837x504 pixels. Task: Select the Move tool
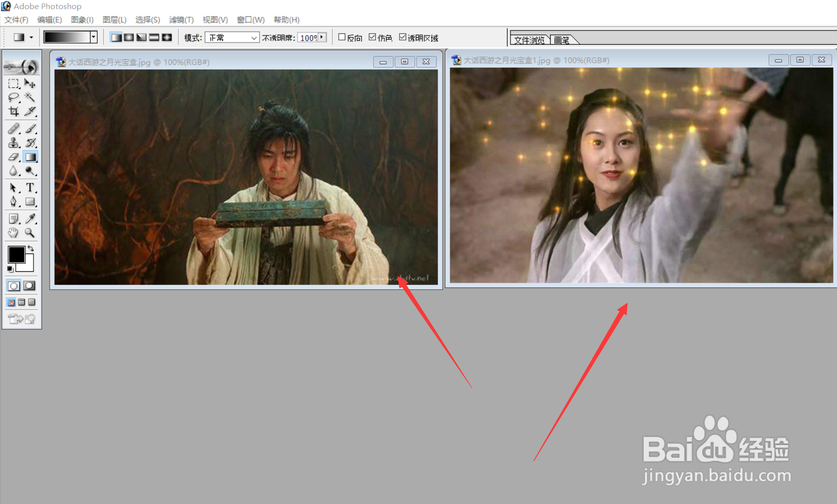30,83
